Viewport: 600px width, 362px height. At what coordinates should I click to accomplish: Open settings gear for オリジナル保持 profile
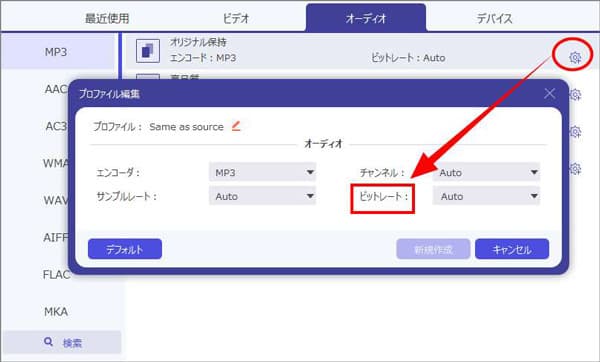tap(575, 57)
